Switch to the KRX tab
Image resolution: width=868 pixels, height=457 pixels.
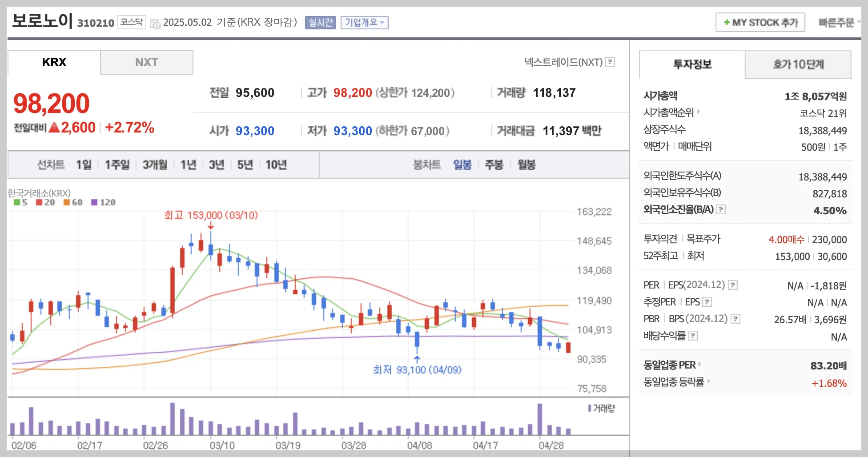pos(54,62)
